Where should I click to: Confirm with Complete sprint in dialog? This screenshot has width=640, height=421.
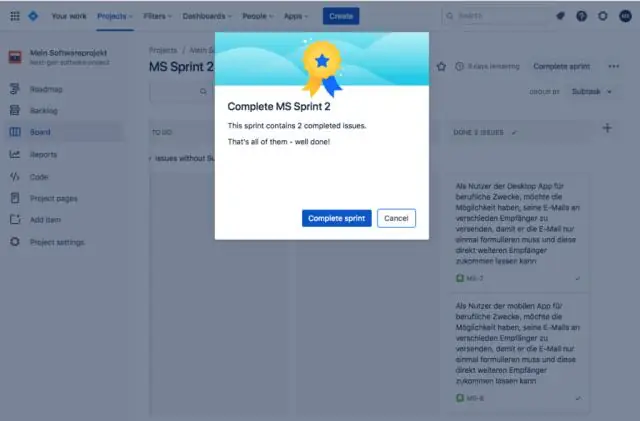click(337, 218)
